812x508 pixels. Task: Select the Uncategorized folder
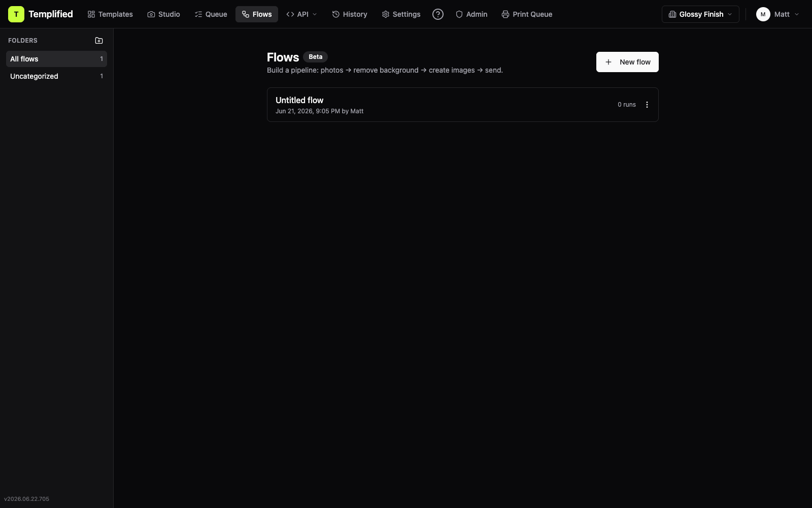pos(56,76)
